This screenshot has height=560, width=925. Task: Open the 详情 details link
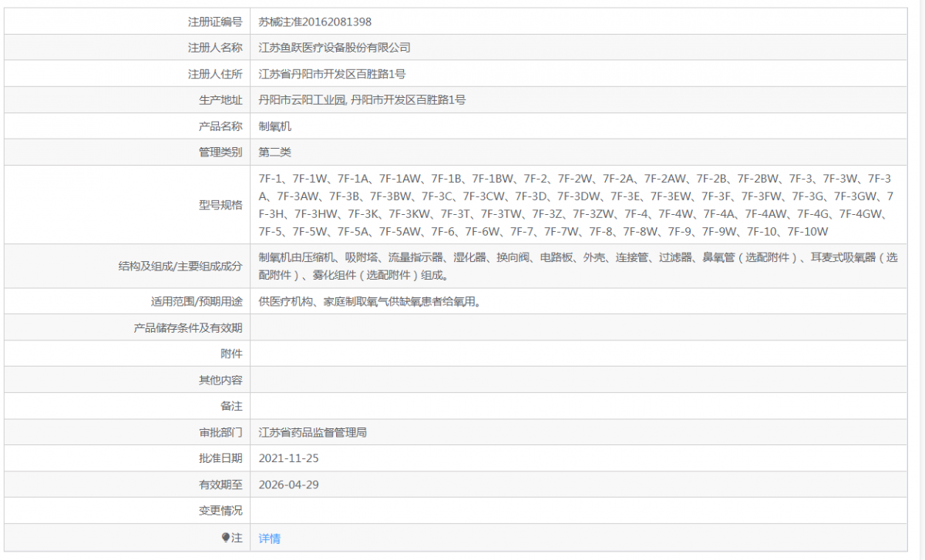pyautogui.click(x=270, y=538)
